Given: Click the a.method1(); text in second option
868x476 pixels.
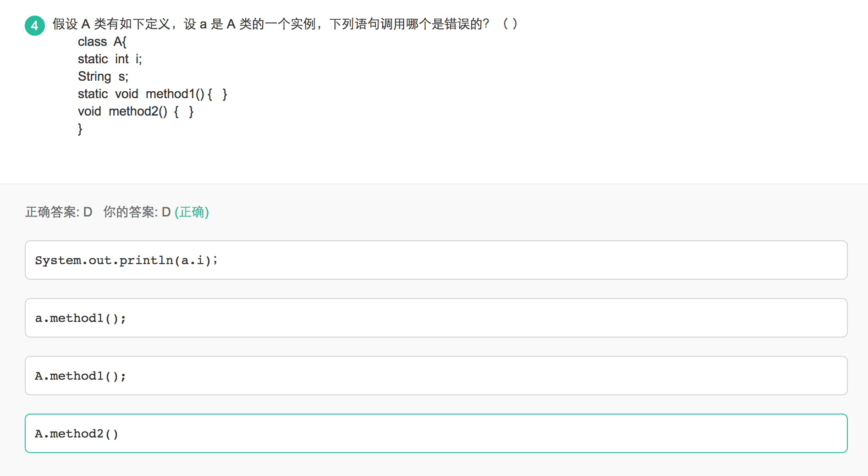Looking at the screenshot, I should tap(80, 318).
